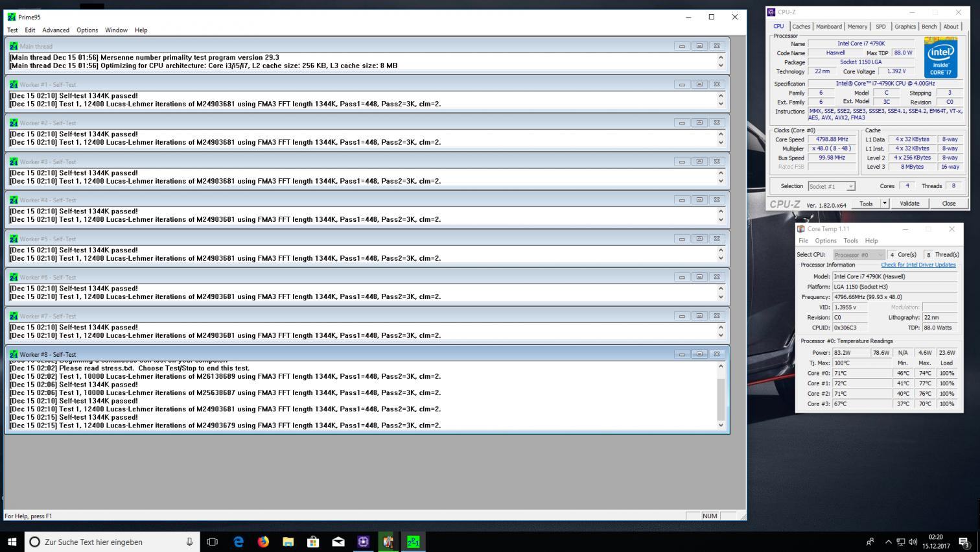The image size is (980, 552).
Task: Switch to Prime95 taskbar icon
Action: [413, 542]
